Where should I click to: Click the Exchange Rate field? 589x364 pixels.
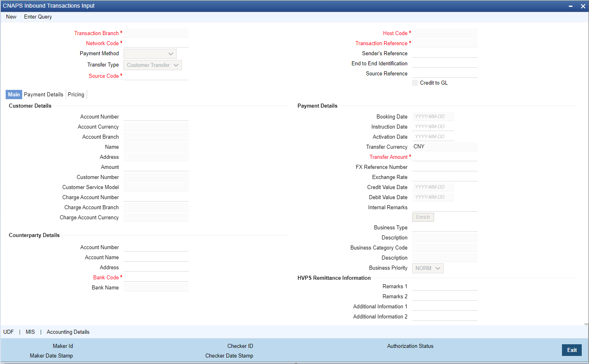click(x=445, y=177)
